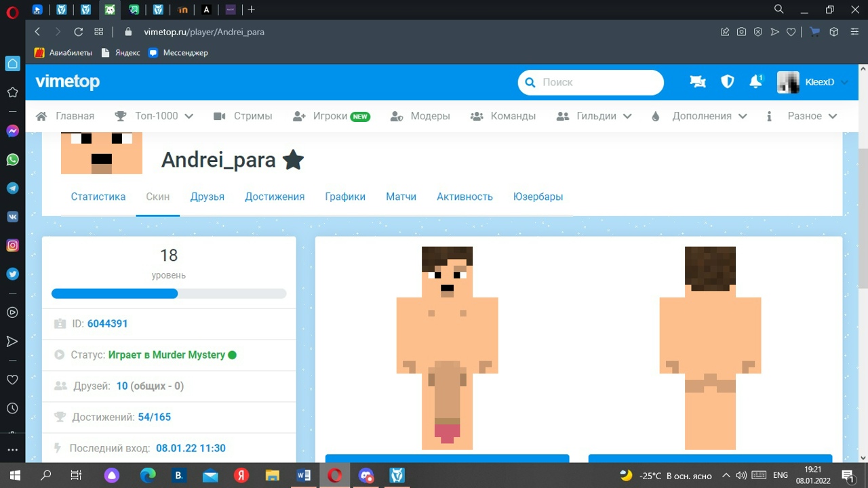Viewport: 868px width, 488px height.
Task: Open WhatsApp in the Opera sidebar
Action: tap(12, 160)
